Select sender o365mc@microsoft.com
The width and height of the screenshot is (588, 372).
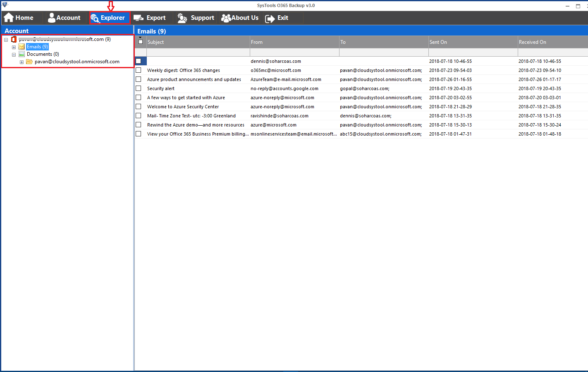276,70
